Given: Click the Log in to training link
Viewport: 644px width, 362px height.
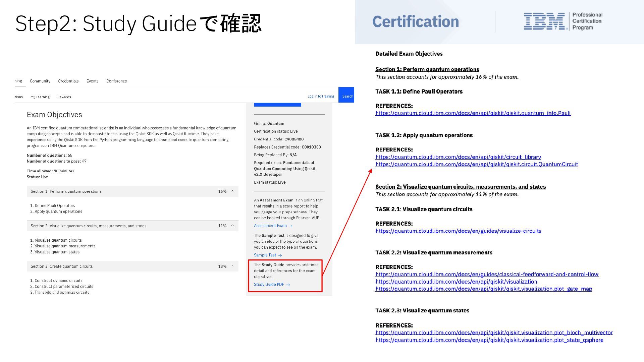Looking at the screenshot, I should point(321,97).
